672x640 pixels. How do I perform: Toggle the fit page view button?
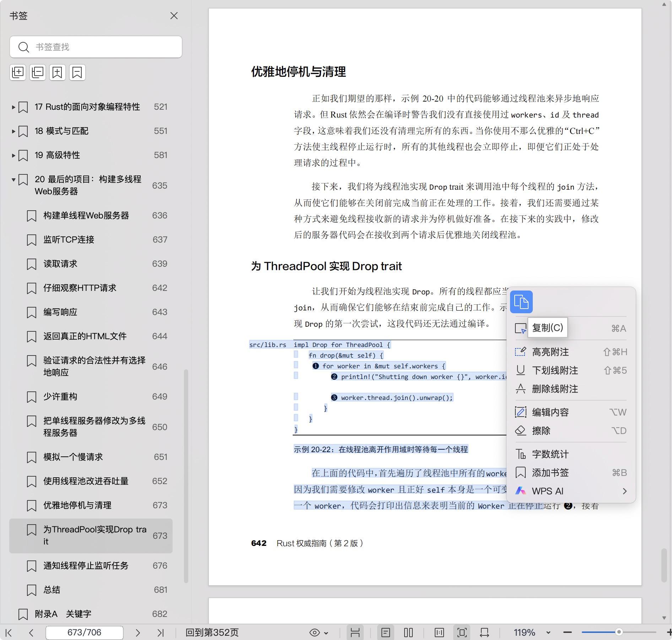pos(462,633)
